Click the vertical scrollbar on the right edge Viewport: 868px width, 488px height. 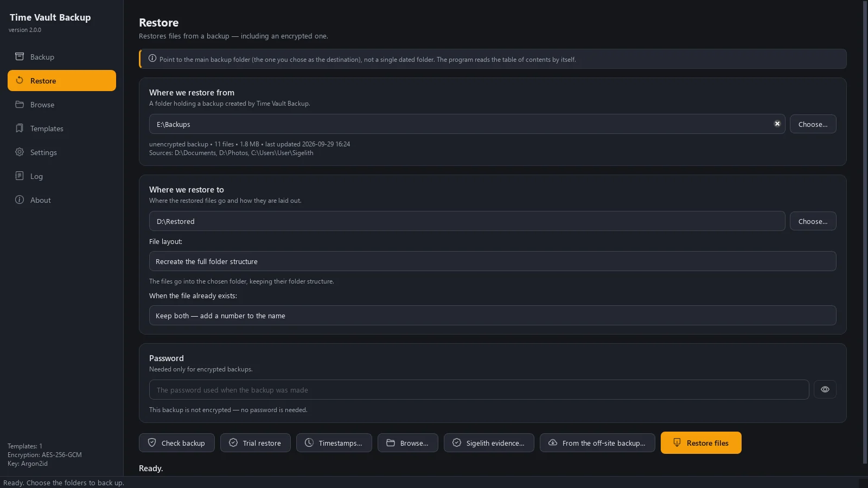865,232
